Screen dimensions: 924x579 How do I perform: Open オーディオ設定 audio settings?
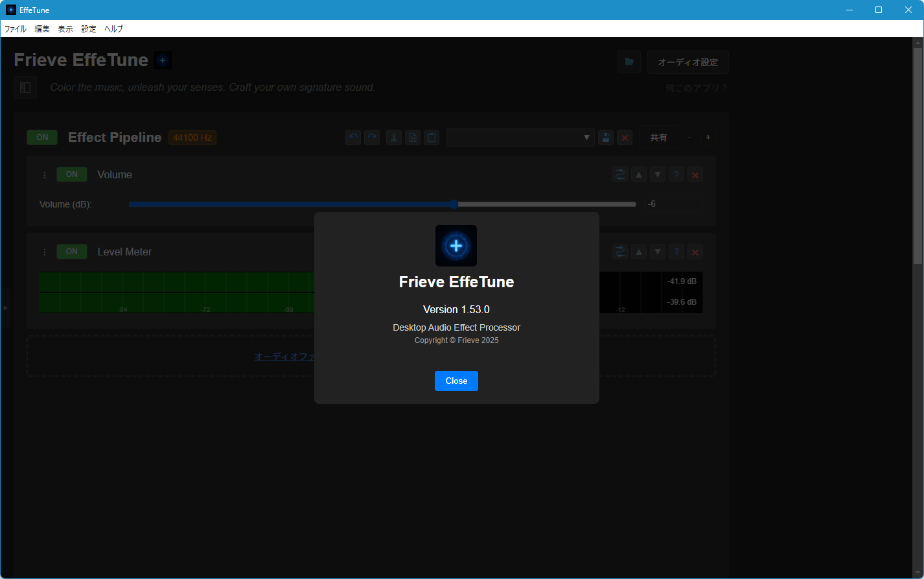688,62
